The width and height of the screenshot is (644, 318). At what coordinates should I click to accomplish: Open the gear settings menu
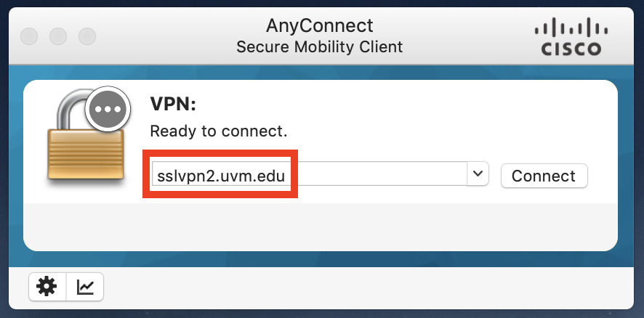point(47,288)
